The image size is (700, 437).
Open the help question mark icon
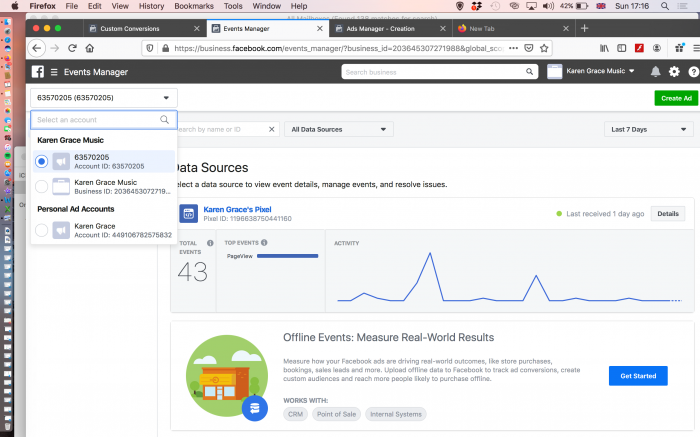[693, 71]
